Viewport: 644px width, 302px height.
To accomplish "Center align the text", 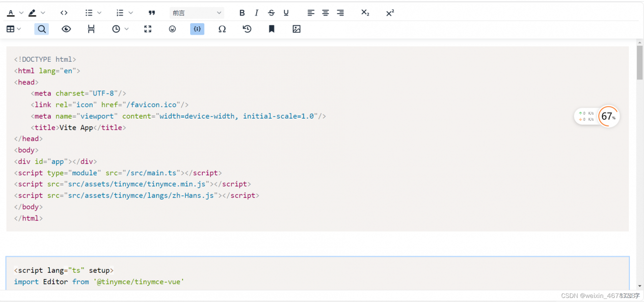I will pyautogui.click(x=326, y=13).
